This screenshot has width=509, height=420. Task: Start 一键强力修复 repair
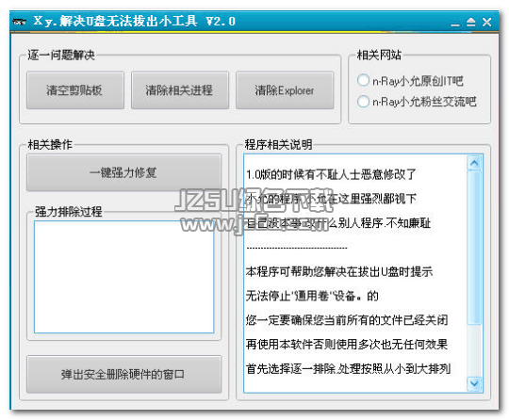123,172
